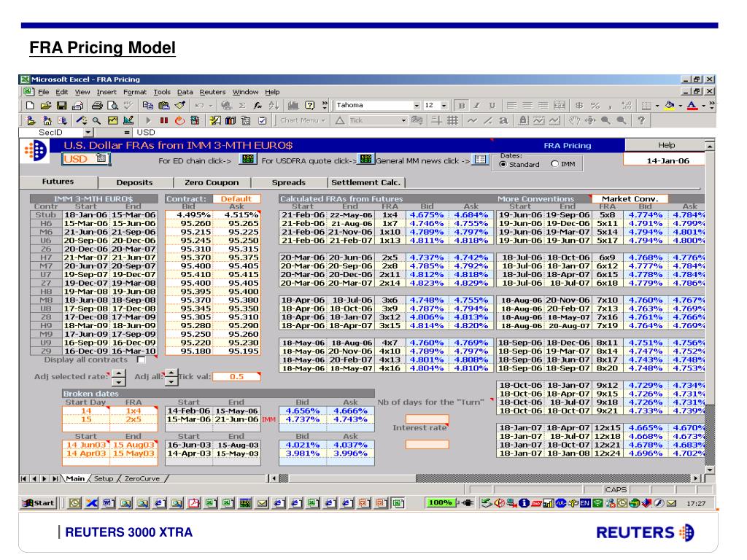This screenshot has height=560, width=747.
Task: Click the Save floppy disk icon
Action: (61, 106)
